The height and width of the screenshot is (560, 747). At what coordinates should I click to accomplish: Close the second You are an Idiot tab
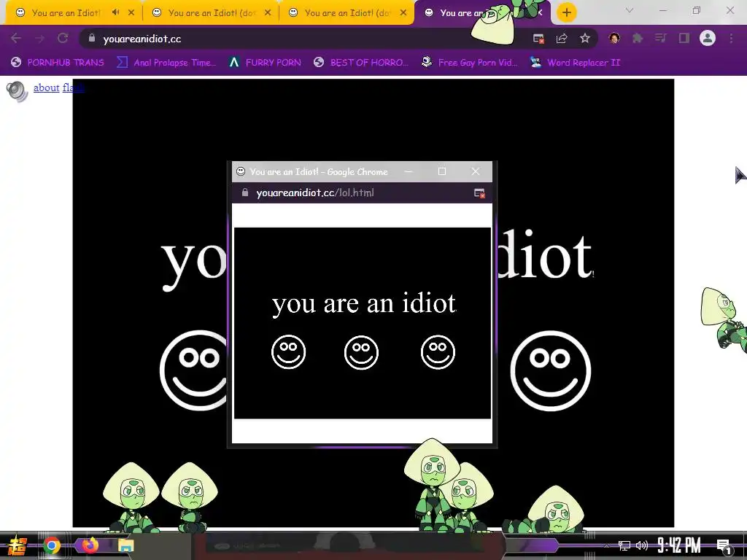(268, 13)
